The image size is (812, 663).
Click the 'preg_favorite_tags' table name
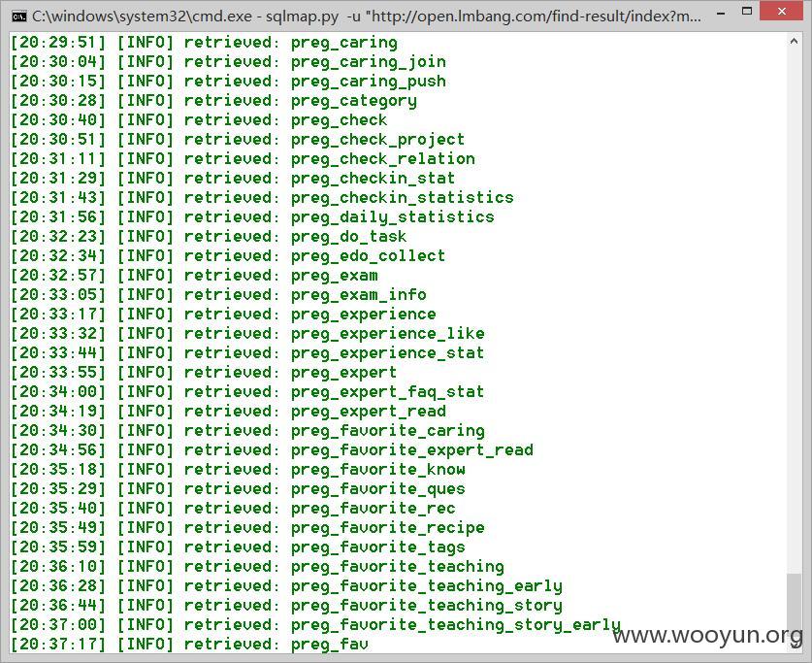tap(378, 548)
